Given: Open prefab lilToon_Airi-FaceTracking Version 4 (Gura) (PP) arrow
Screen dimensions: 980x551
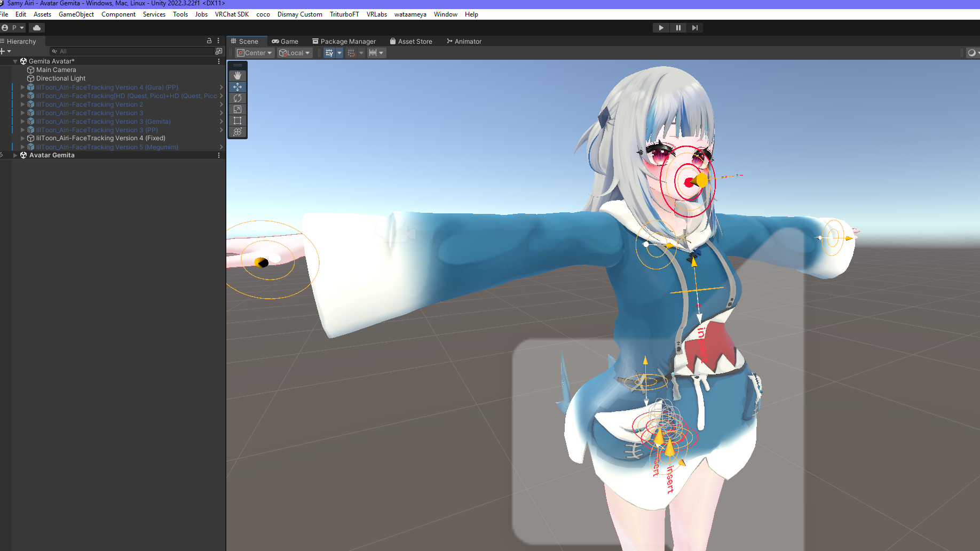Looking at the screenshot, I should [x=221, y=87].
